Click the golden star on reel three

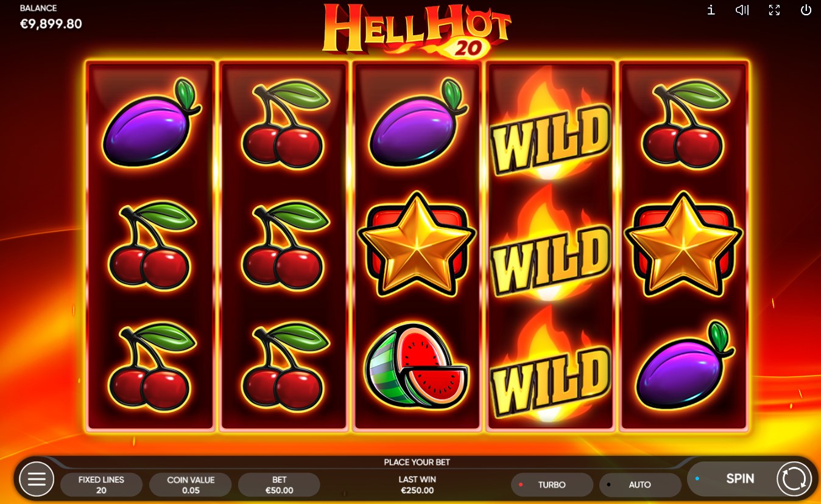point(416,244)
